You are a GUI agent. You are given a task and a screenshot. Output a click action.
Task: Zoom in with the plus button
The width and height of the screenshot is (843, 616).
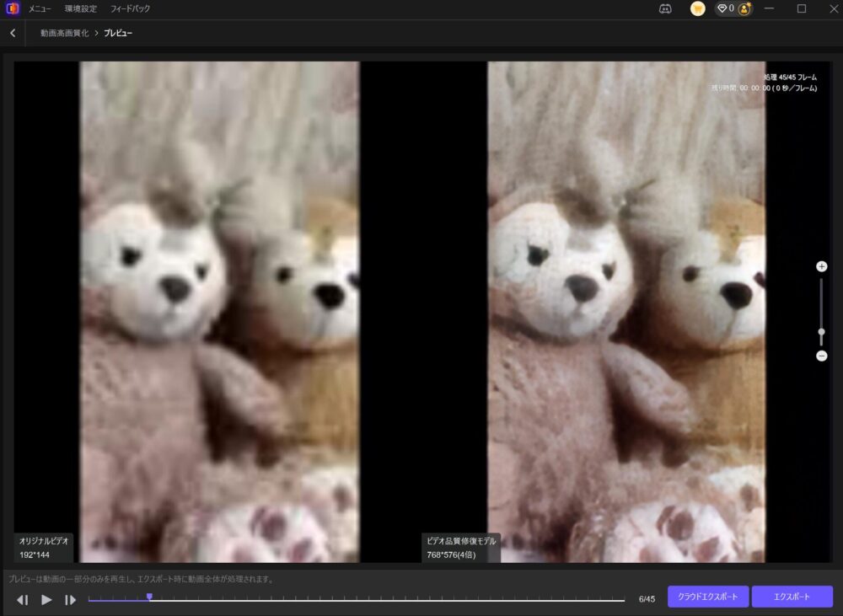tap(821, 266)
